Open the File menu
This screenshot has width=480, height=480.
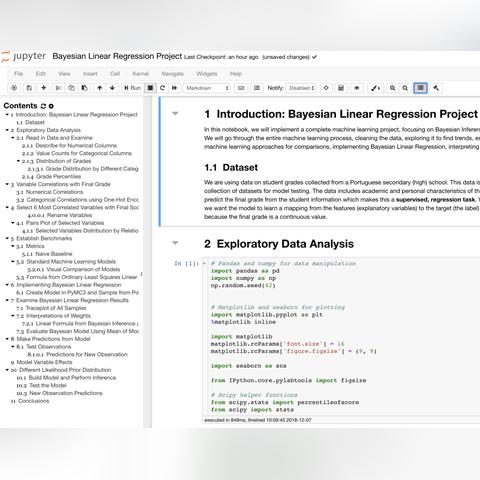19,74
